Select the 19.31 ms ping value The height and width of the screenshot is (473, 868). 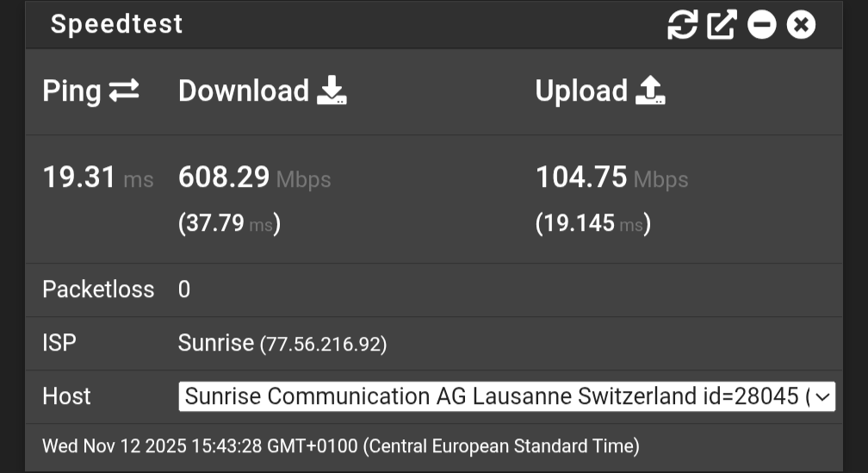pyautogui.click(x=79, y=177)
